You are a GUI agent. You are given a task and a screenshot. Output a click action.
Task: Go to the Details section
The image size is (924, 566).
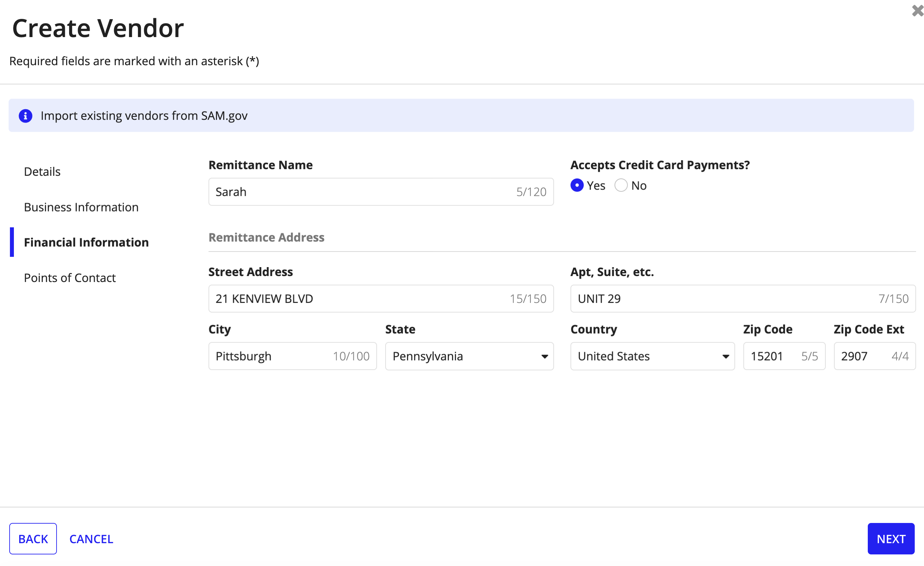coord(42,171)
